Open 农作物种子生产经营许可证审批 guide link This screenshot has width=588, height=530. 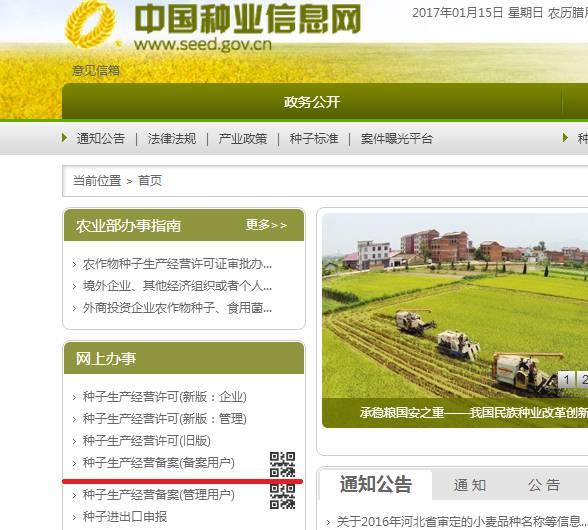(177, 264)
